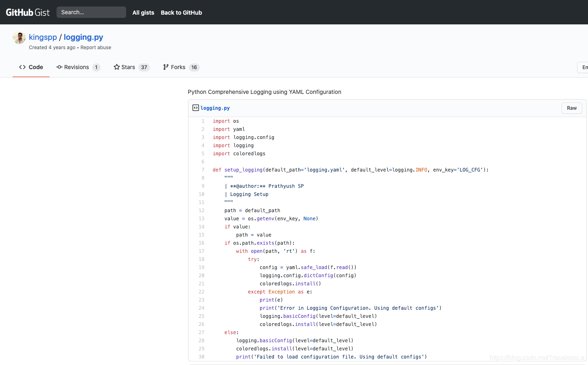Image resolution: width=588 pixels, height=365 pixels.
Task: Click the star icon next to Stars
Action: pyautogui.click(x=117, y=67)
